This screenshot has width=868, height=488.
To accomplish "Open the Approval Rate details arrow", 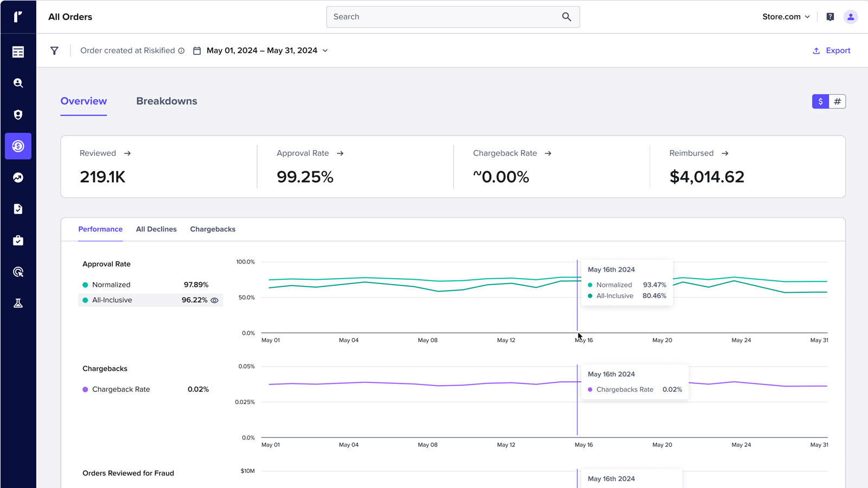I will coord(340,153).
